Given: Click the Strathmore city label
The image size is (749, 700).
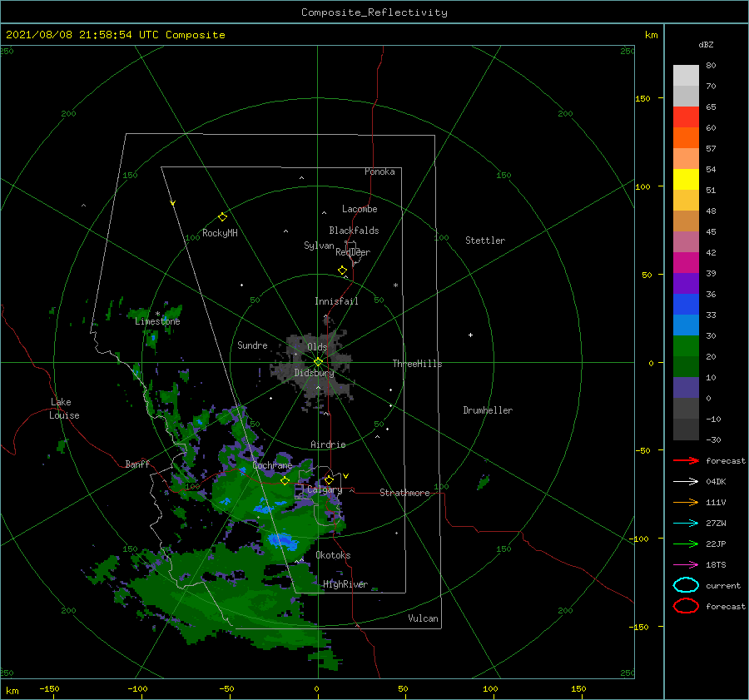Looking at the screenshot, I should tap(405, 493).
